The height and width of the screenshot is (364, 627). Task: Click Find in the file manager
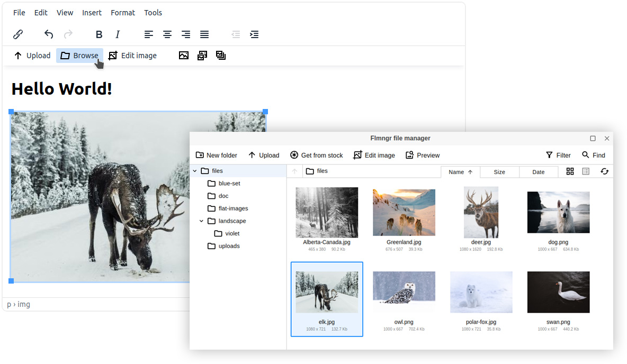tap(594, 155)
